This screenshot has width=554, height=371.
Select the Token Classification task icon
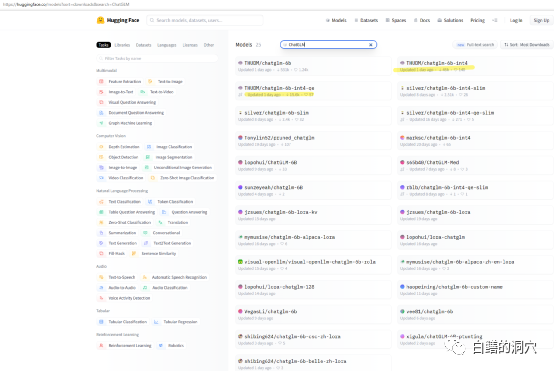pos(150,201)
